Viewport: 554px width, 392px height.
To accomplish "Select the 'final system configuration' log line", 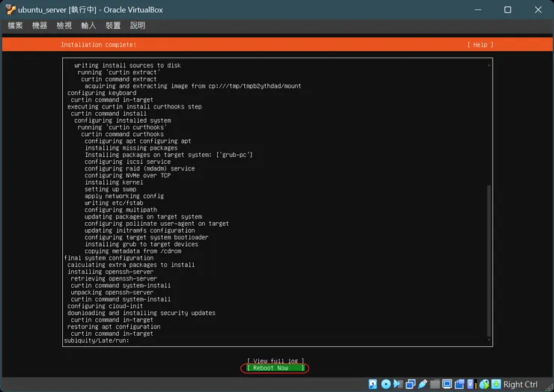I will [109, 258].
